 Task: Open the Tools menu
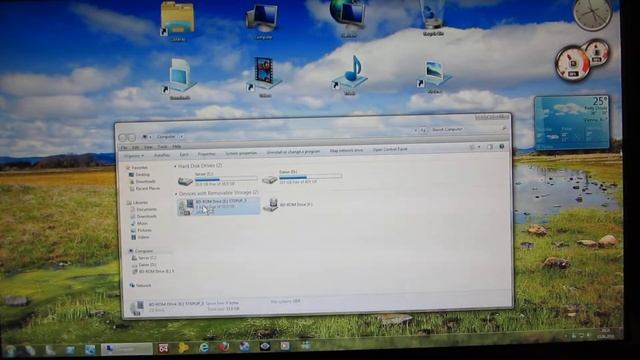point(162,147)
